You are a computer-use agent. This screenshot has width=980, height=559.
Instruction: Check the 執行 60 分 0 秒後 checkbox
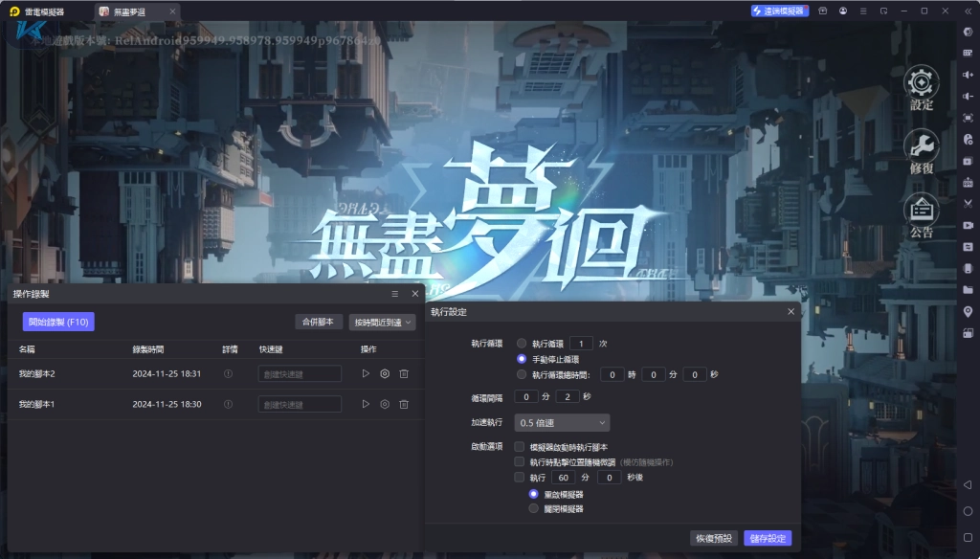point(519,477)
